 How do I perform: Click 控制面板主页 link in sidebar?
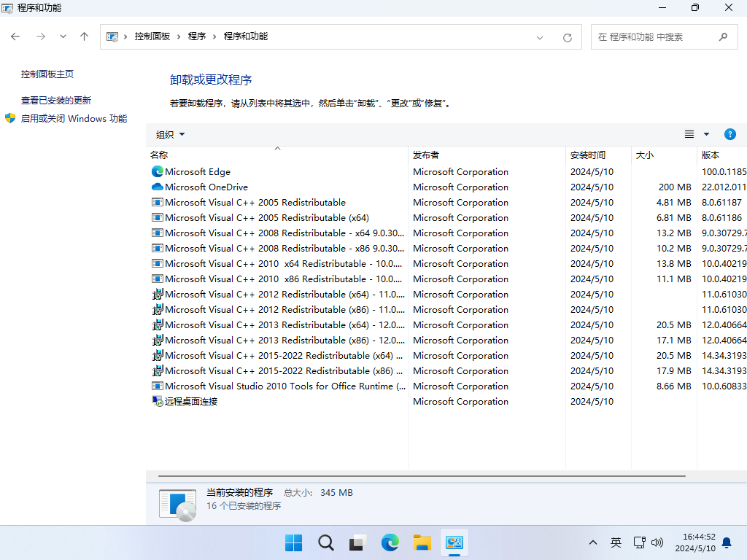tap(47, 74)
